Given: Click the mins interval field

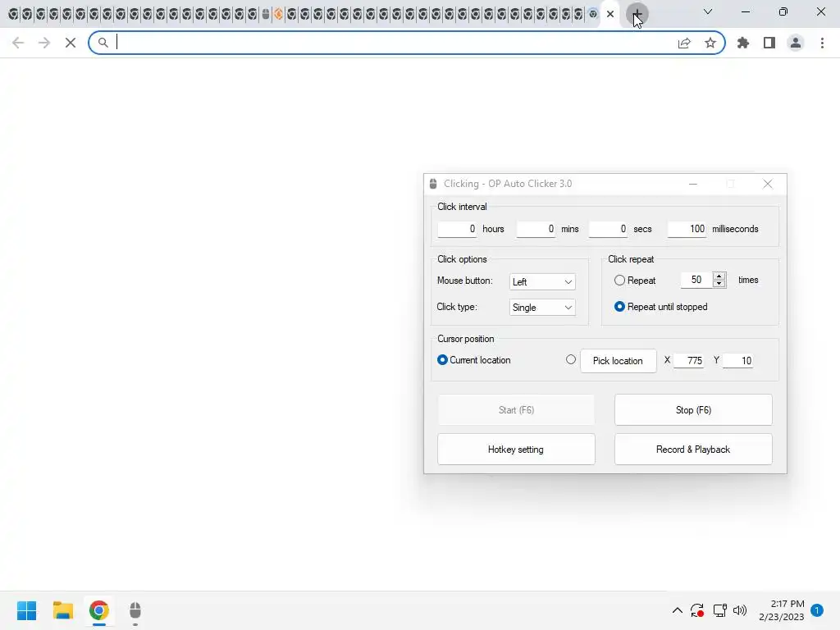Looking at the screenshot, I should point(536,229).
